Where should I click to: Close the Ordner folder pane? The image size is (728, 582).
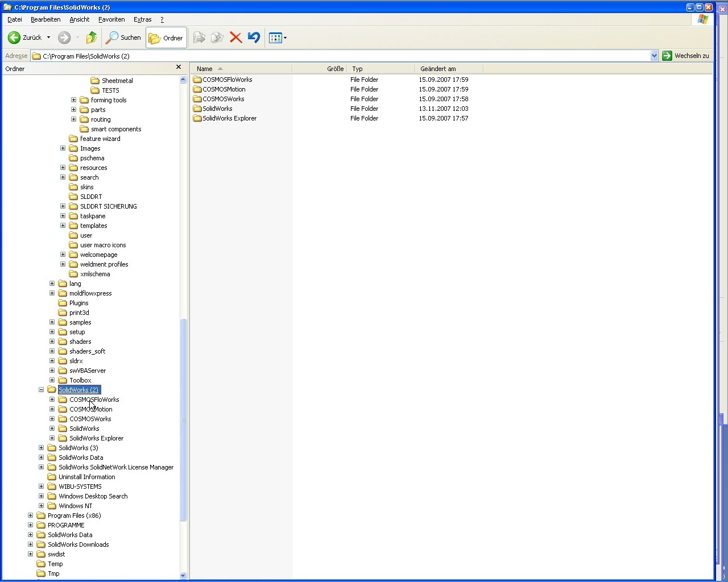pos(179,67)
